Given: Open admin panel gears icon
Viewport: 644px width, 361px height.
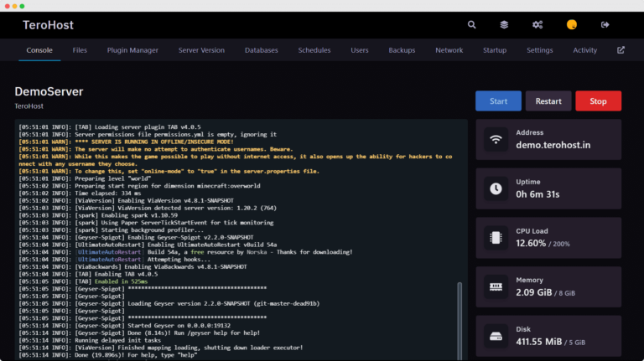Looking at the screenshot, I should click(x=538, y=25).
